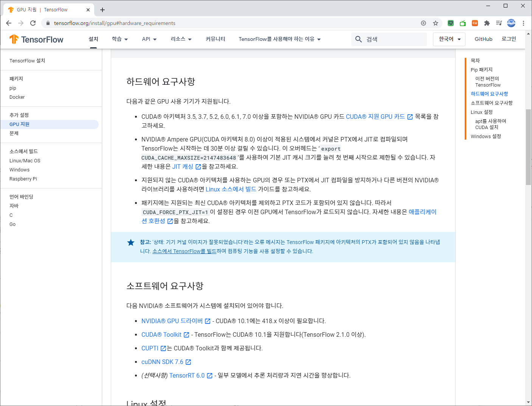The height and width of the screenshot is (406, 532).
Task: Select Go in sidebar
Action: point(12,224)
